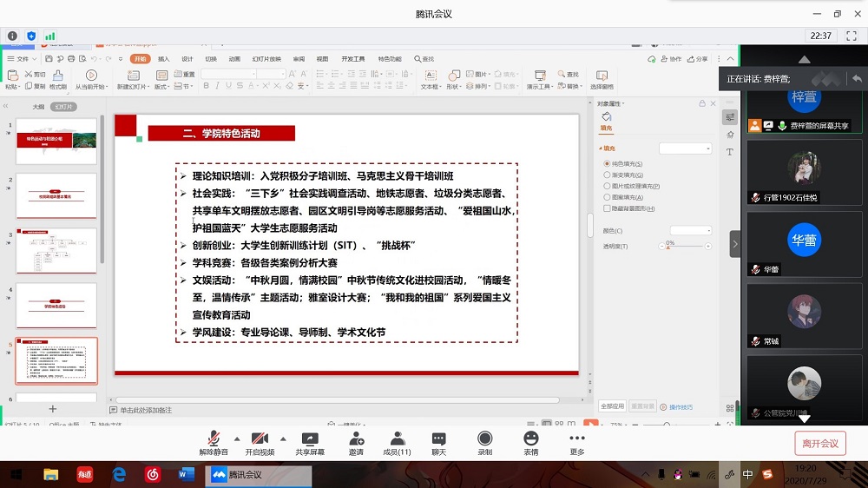The height and width of the screenshot is (488, 868).
Task: Switch to the 插入 ribbon tab
Action: (163, 59)
